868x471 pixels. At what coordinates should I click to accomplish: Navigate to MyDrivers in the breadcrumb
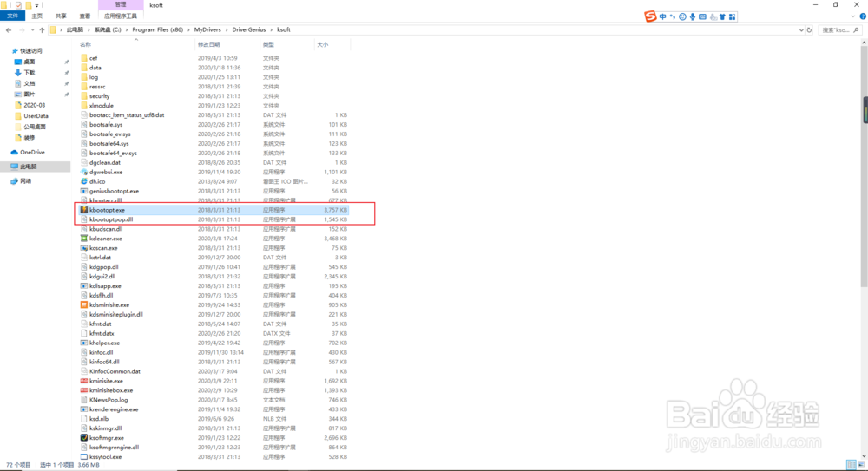(x=207, y=29)
